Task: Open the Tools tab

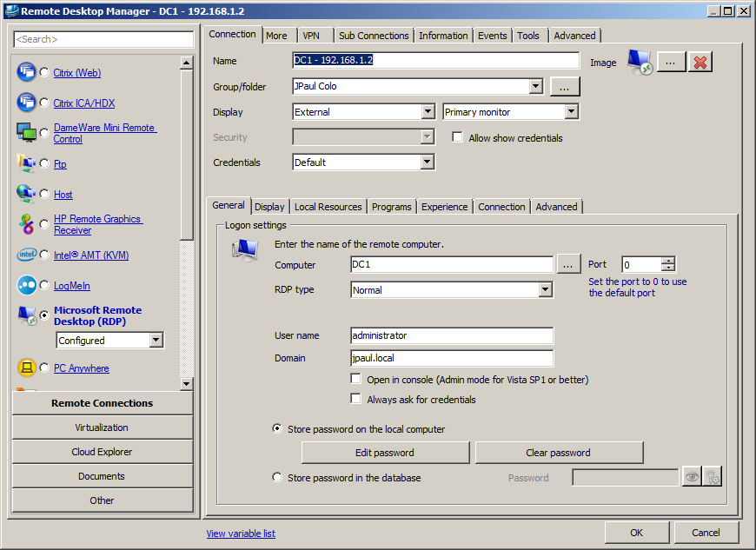Action: point(528,36)
